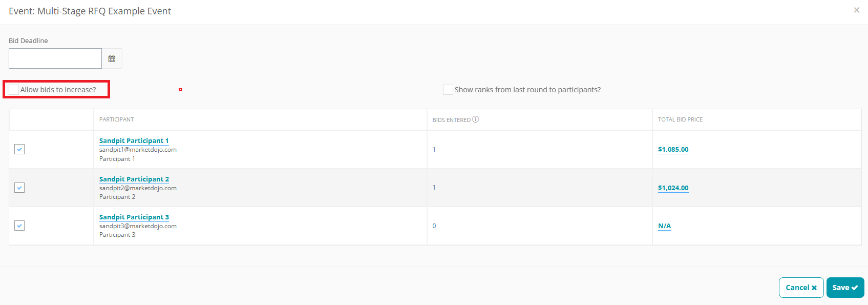Viewport: 868px width, 305px height.
Task: Uncheck Sandpit Participant 3 checkbox
Action: 19,226
